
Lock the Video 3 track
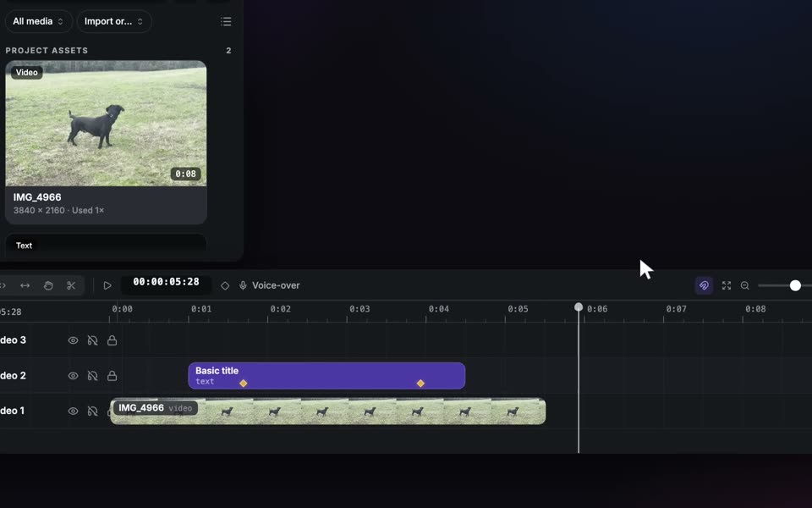click(112, 340)
